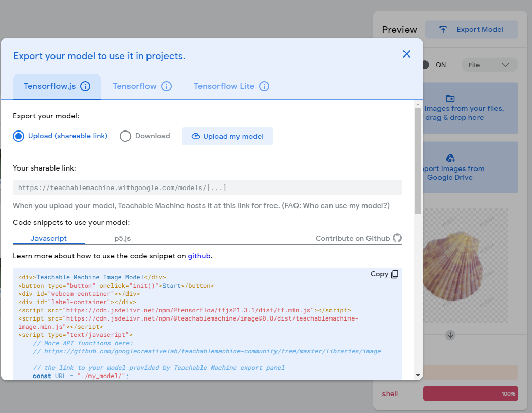Select Upload (shareable link) radio option

click(19, 136)
